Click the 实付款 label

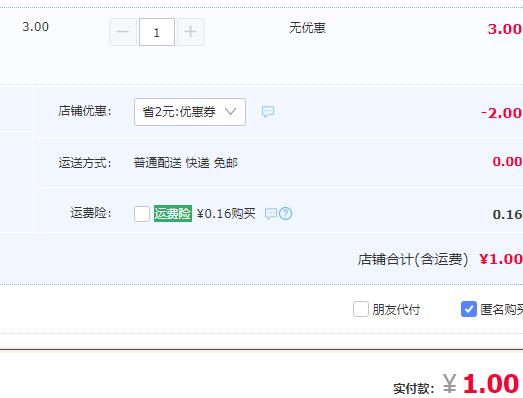tap(414, 389)
